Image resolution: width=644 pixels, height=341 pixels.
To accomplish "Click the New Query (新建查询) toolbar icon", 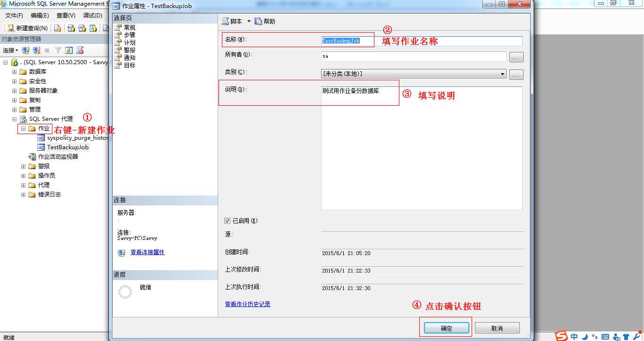I will 10,28.
